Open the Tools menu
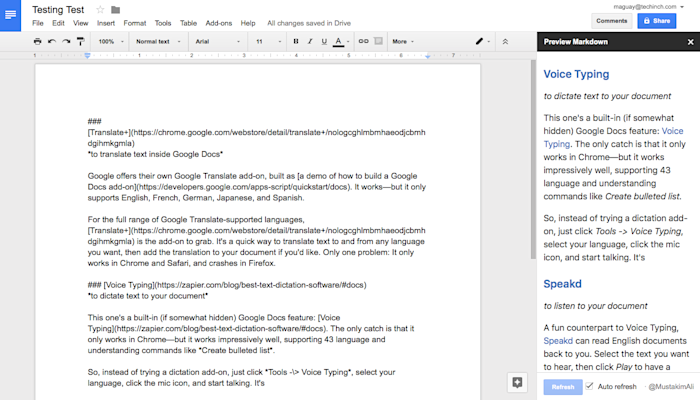Viewport: 700px width, 400px height. [x=163, y=23]
